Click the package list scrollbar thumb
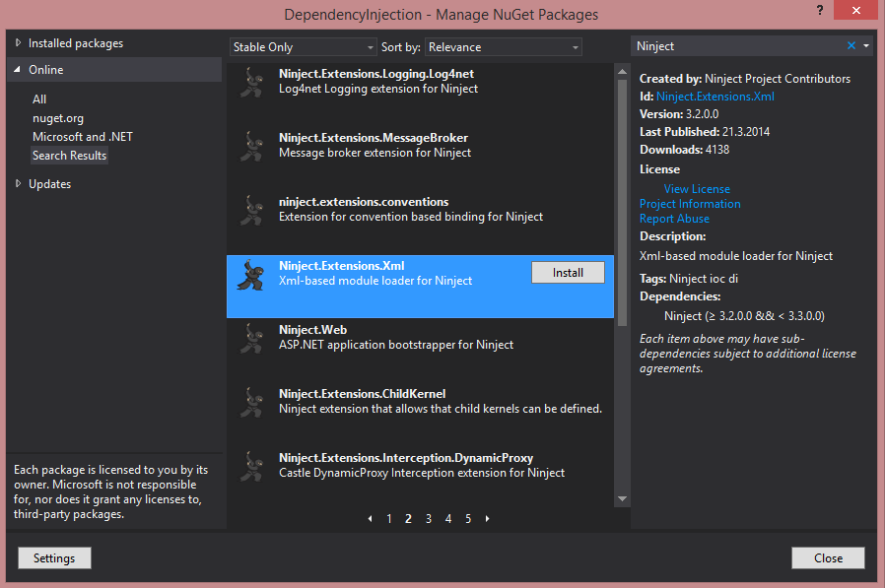This screenshot has width=885, height=588. point(623,202)
